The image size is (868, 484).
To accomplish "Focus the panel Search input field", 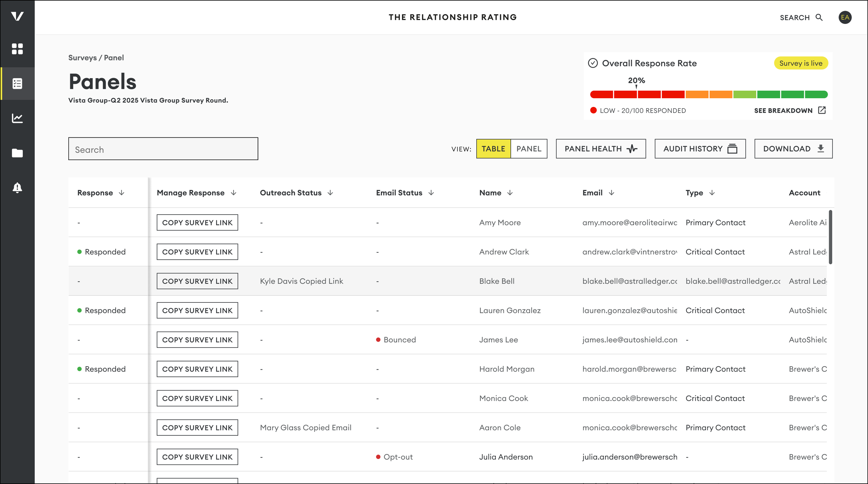I will pos(163,149).
